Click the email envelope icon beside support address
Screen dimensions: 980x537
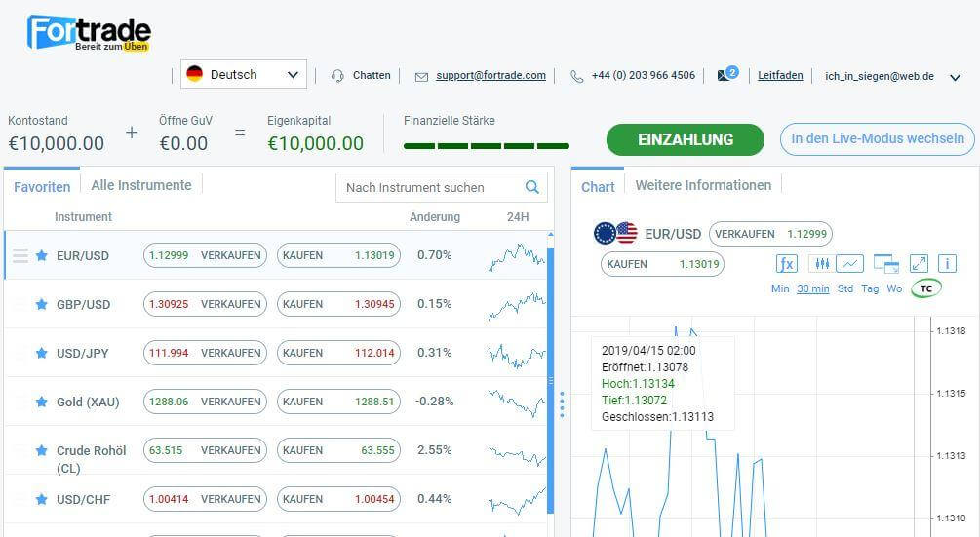coord(422,76)
